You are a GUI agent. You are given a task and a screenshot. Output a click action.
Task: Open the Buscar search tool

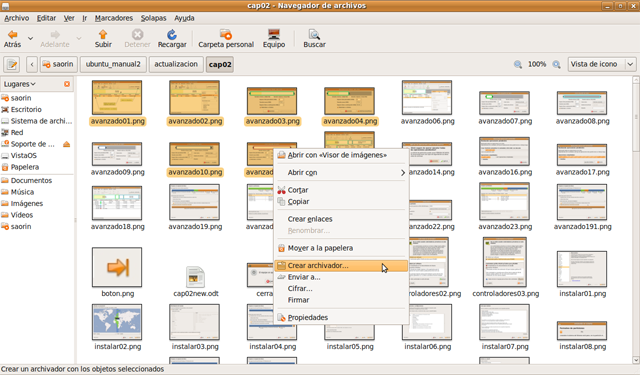pos(314,35)
